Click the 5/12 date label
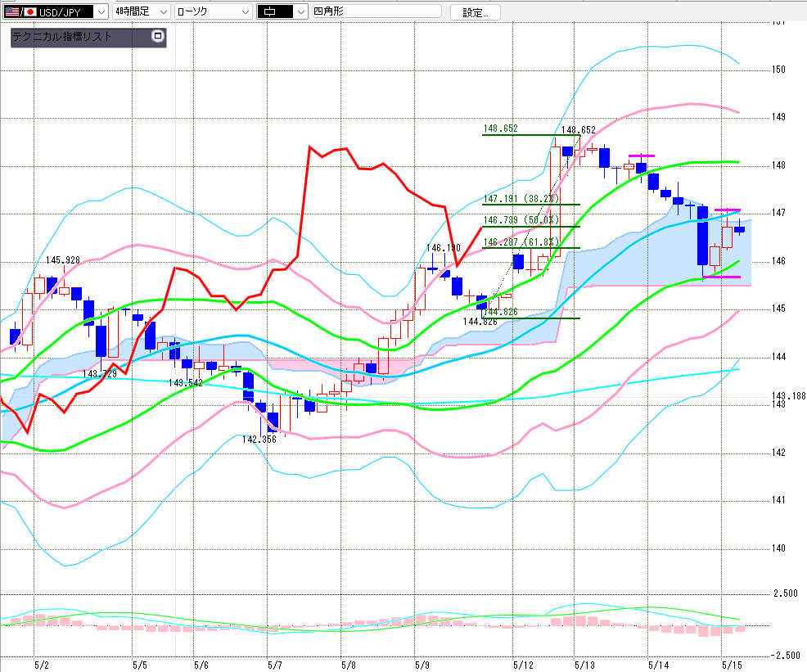This screenshot has height=672, width=807. tap(524, 665)
